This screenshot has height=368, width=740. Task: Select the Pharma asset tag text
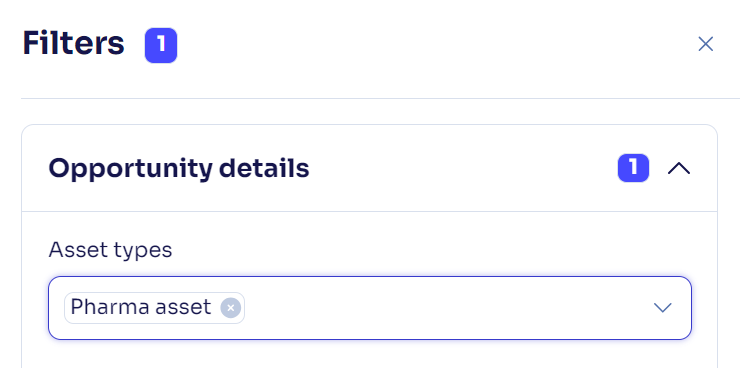click(x=141, y=308)
